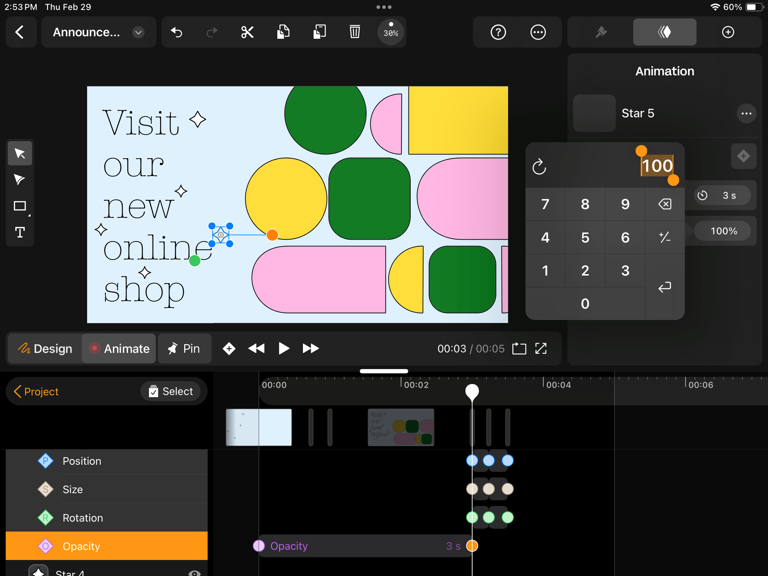Click the redo arrow

click(x=212, y=32)
